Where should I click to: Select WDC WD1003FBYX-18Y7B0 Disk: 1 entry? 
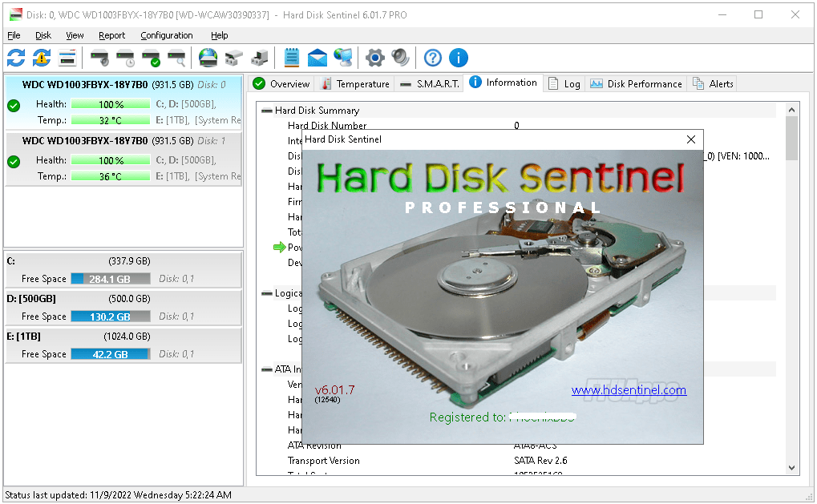[123, 159]
